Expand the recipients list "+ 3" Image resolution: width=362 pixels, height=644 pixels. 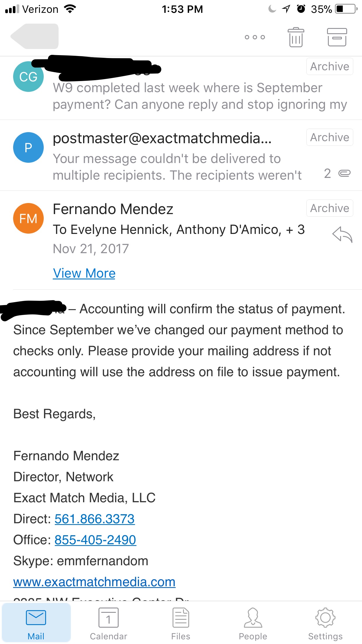(x=295, y=230)
